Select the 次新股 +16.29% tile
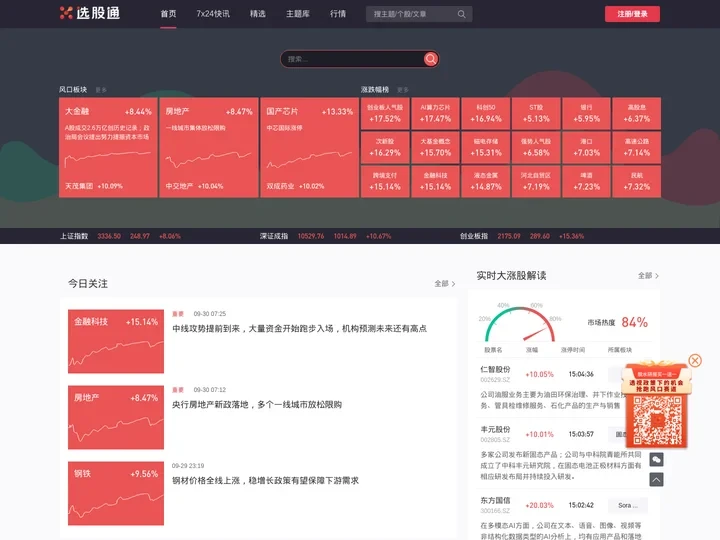This screenshot has height=540, width=720. [x=385, y=147]
